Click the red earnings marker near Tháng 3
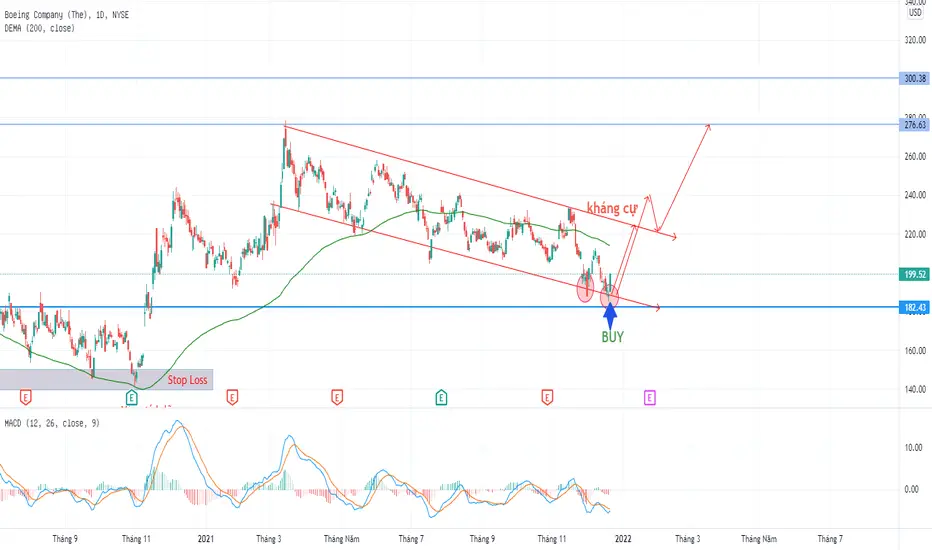The width and height of the screenshot is (932, 550). [x=337, y=397]
